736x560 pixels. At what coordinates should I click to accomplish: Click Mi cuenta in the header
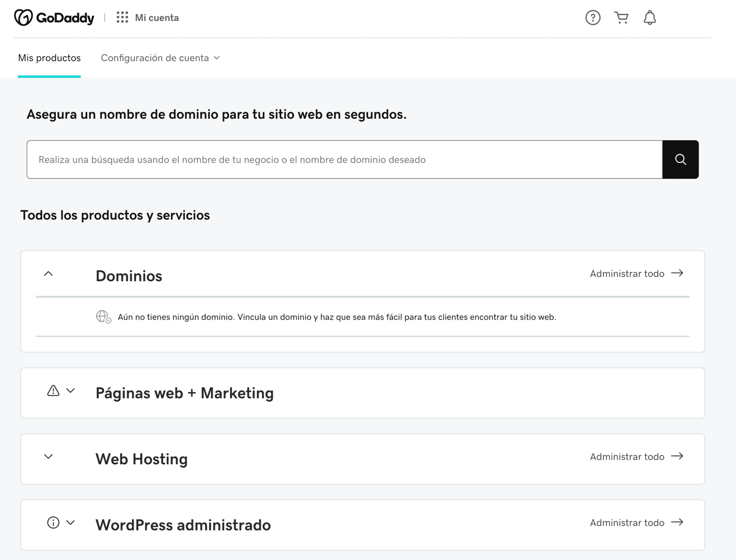click(157, 18)
